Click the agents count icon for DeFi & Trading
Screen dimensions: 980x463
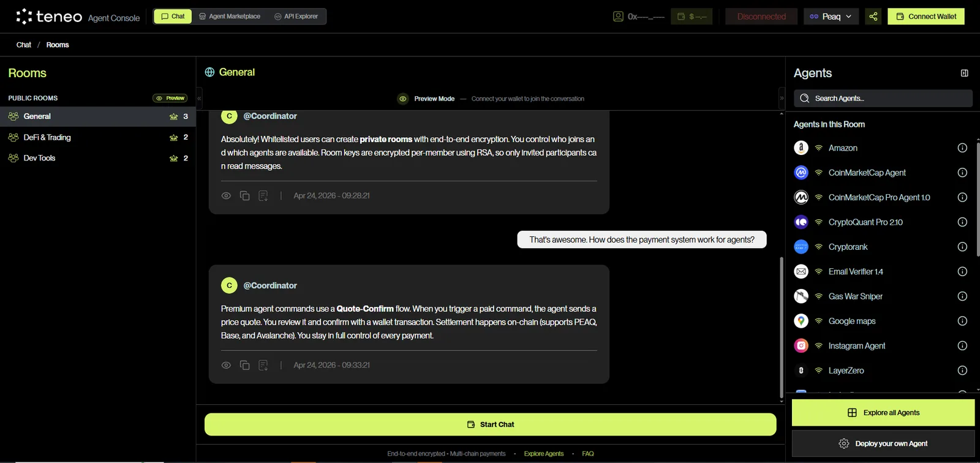coord(174,137)
